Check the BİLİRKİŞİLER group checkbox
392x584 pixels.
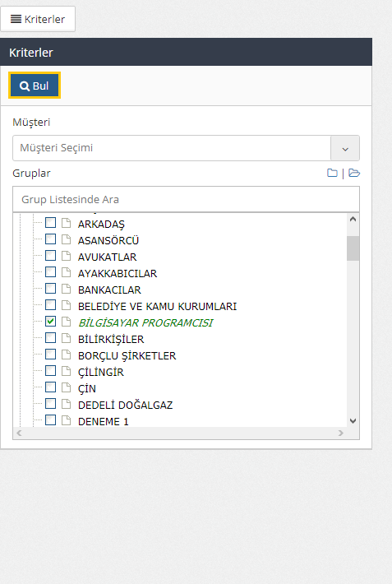coord(51,338)
